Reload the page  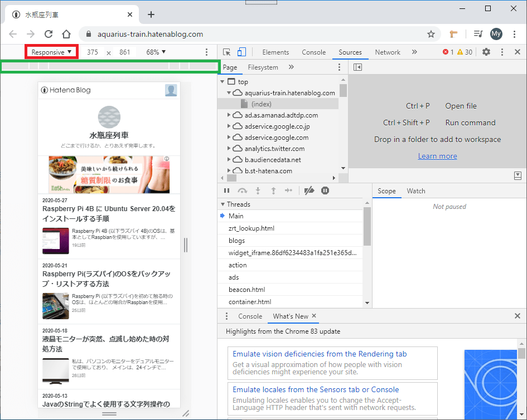(x=49, y=34)
